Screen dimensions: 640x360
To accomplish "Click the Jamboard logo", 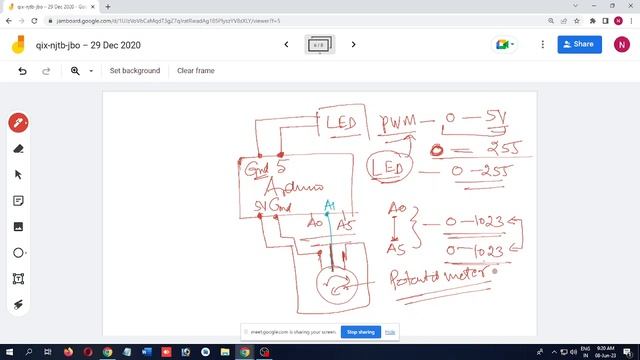I will 18,44.
